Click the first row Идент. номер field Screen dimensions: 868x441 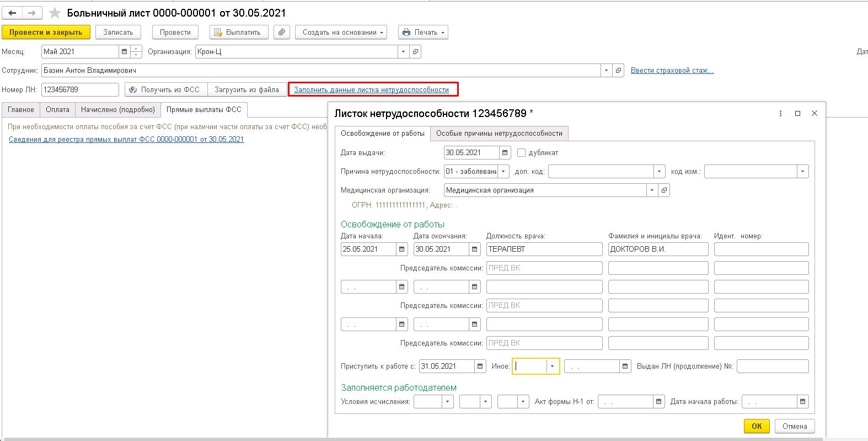click(762, 249)
